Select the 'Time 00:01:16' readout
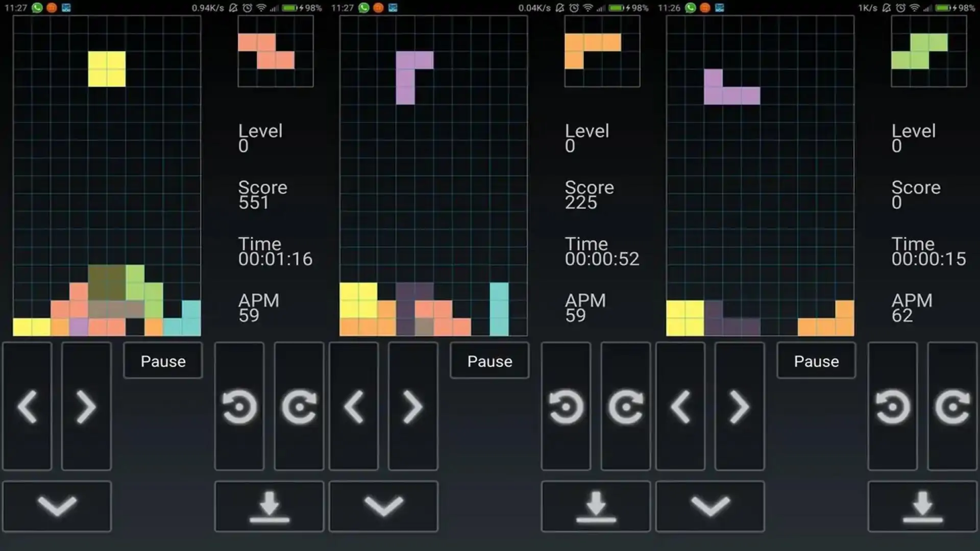 pos(275,252)
